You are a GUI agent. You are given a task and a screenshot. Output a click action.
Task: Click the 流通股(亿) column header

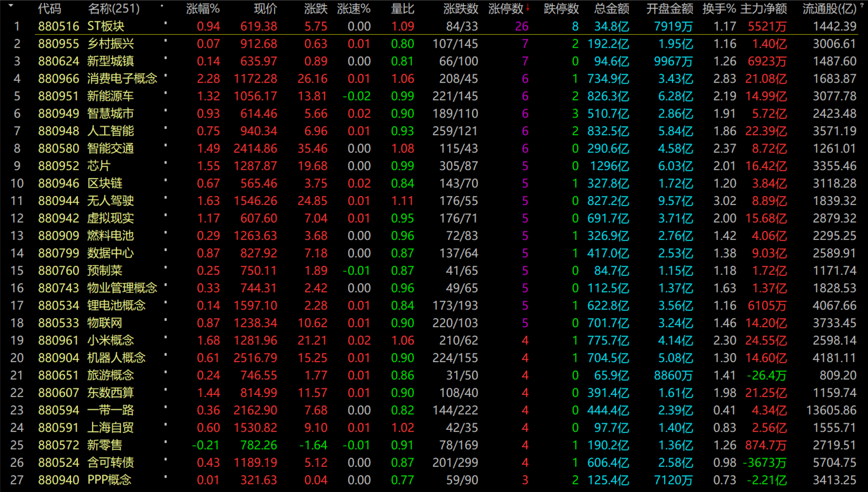tap(829, 9)
